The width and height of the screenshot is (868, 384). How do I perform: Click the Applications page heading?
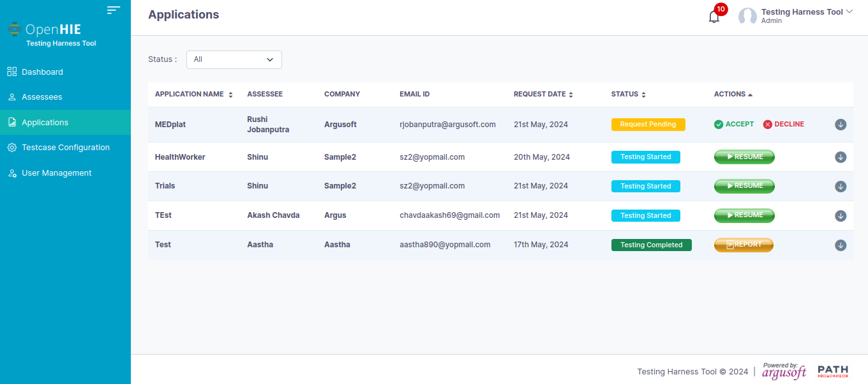pos(184,15)
